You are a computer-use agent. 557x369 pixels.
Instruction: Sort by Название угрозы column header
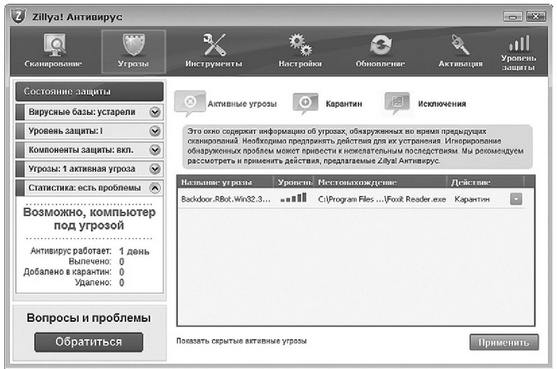[225, 182]
